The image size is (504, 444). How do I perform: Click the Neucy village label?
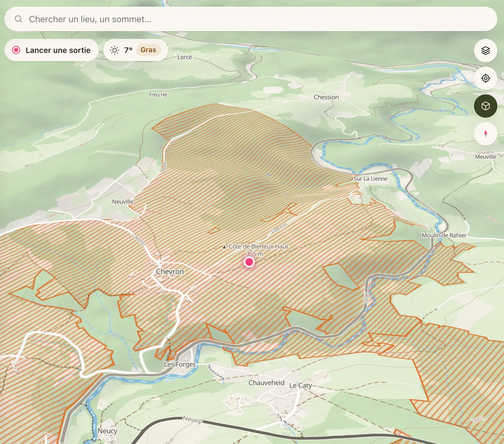pos(107,431)
